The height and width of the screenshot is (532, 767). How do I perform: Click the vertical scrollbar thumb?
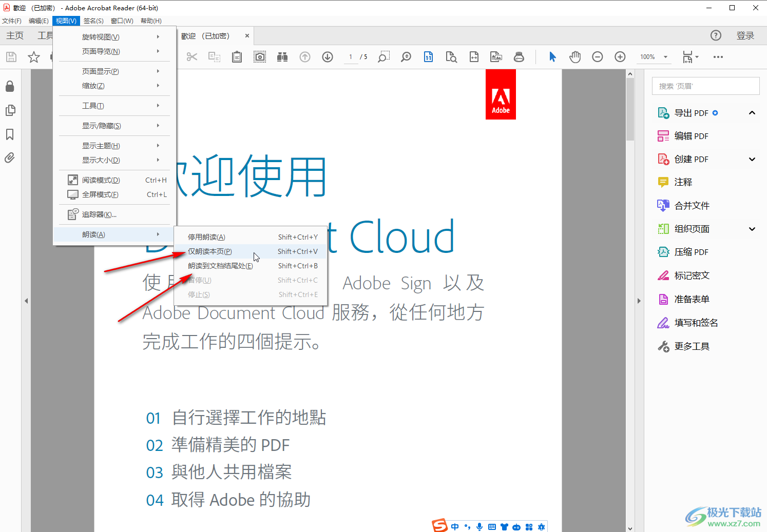pos(630,110)
